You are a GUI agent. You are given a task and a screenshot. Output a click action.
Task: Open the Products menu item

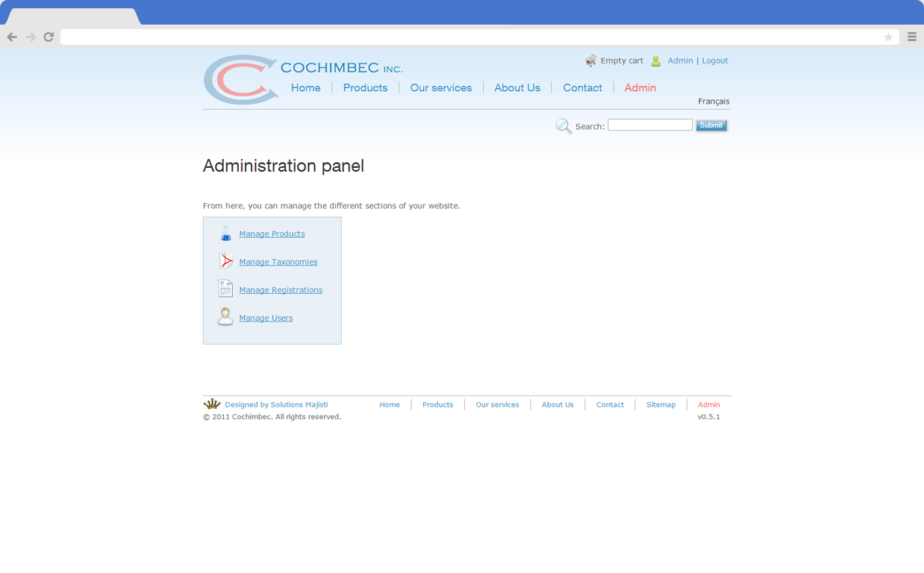[x=365, y=87]
